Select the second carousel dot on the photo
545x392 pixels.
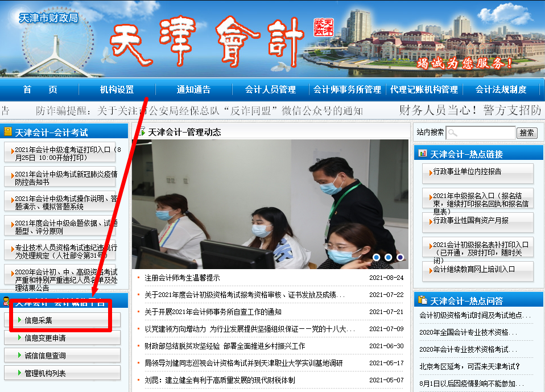pos(387,258)
